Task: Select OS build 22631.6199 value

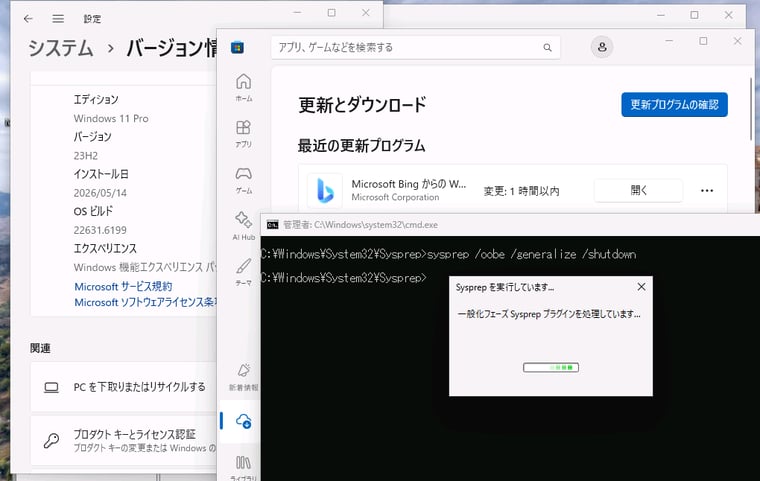Action: tap(100, 230)
